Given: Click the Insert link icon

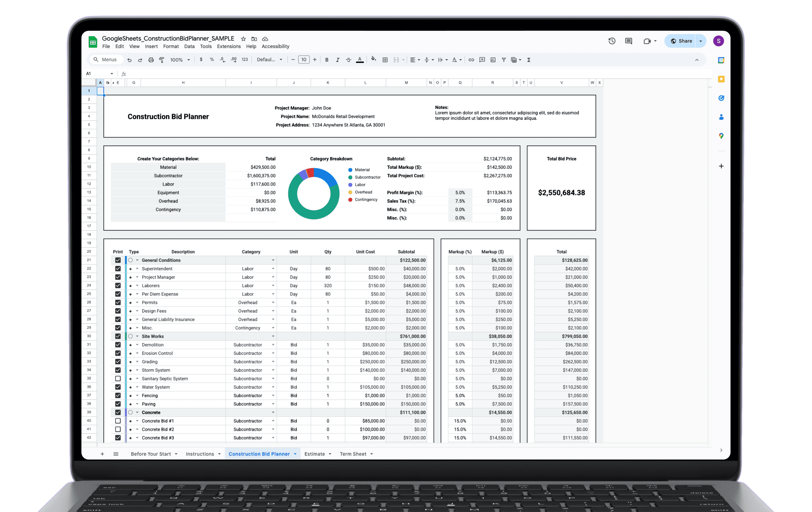Looking at the screenshot, I should [x=471, y=60].
